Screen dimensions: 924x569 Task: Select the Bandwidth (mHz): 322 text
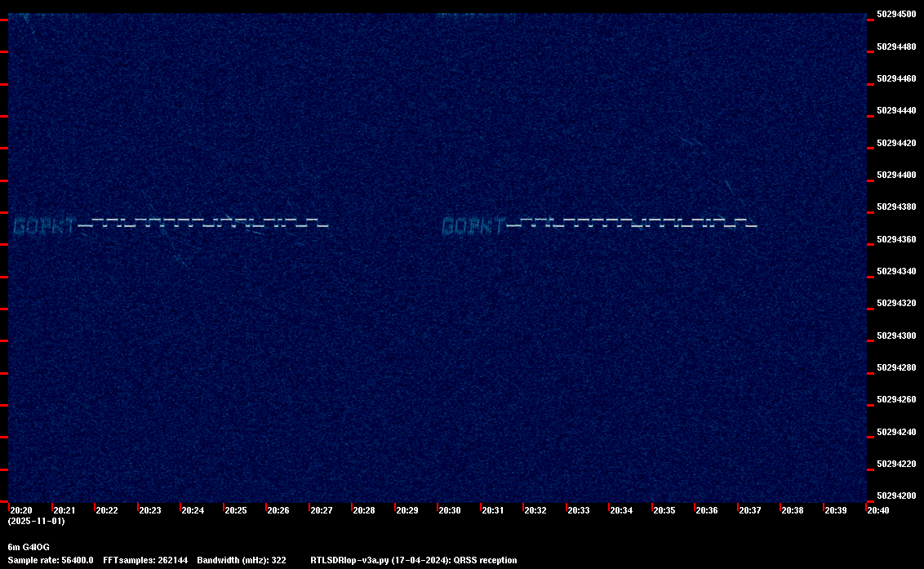[x=242, y=560]
